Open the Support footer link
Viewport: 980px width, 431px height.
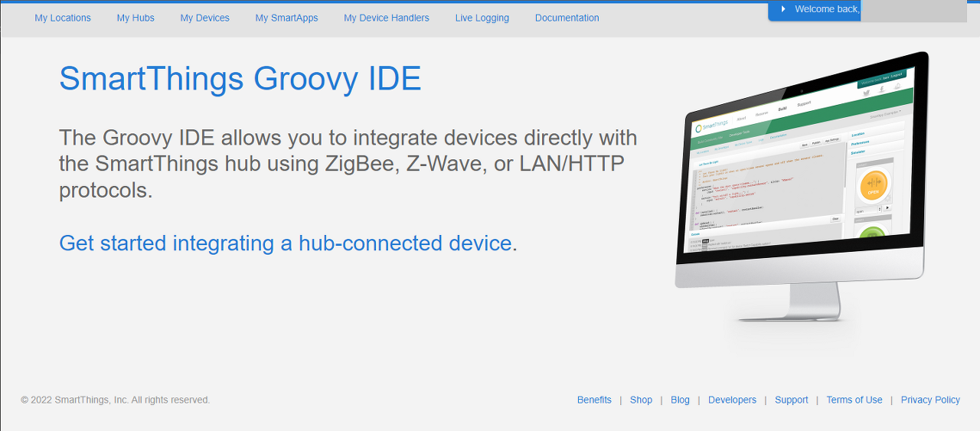(791, 400)
